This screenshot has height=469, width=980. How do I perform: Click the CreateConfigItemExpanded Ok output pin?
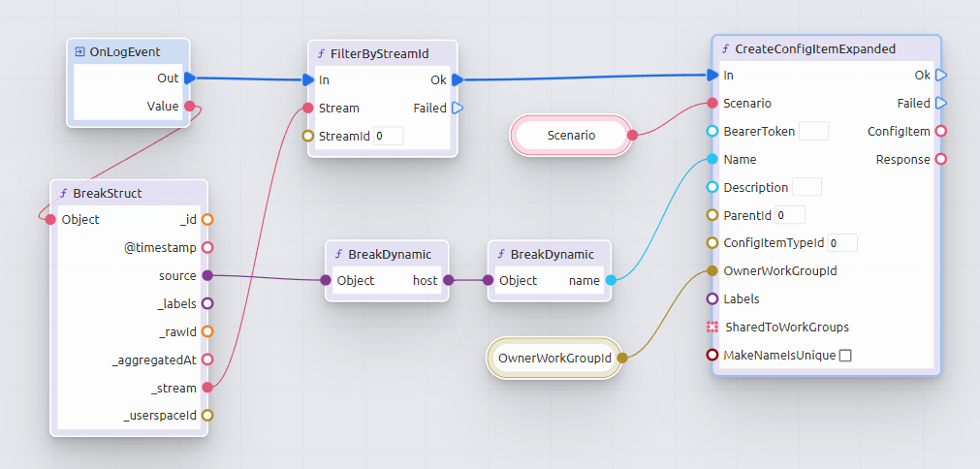point(940,75)
